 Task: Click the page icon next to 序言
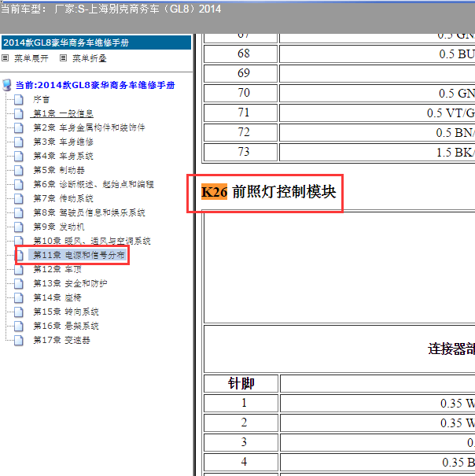[x=19, y=99]
